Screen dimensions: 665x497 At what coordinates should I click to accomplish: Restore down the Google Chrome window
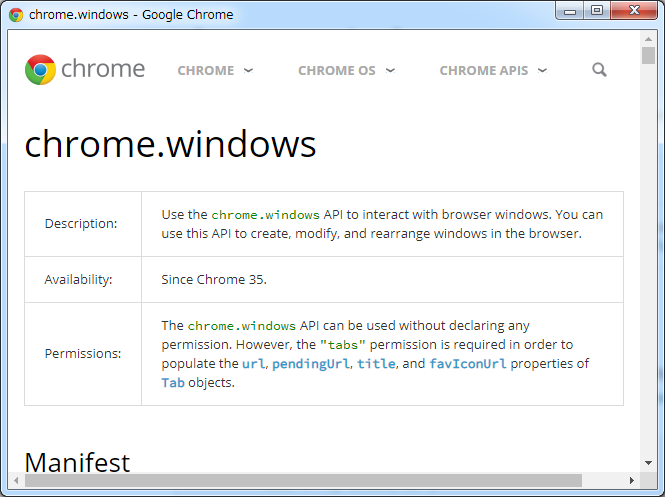[x=597, y=10]
